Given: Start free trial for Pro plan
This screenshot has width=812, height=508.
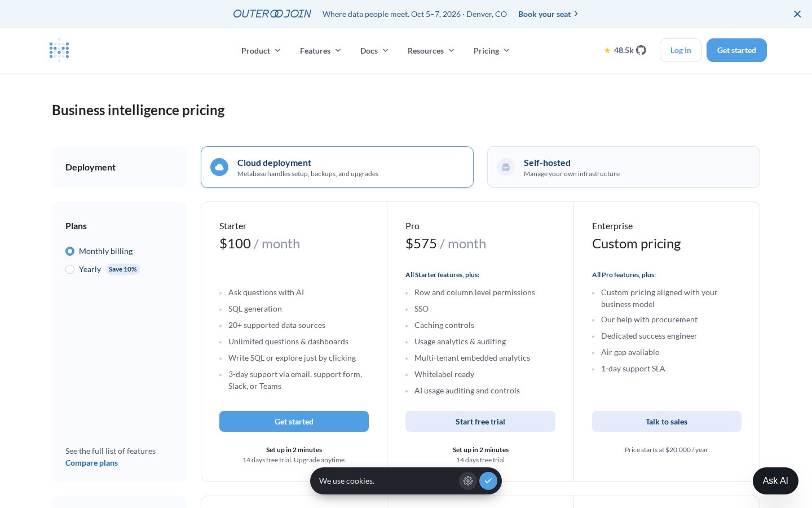Looking at the screenshot, I should (x=480, y=422).
